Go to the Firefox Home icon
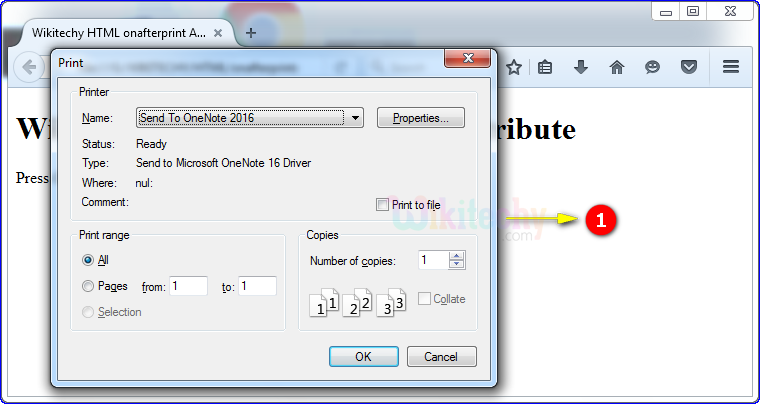Screen dimensions: 760x404 tap(617, 68)
